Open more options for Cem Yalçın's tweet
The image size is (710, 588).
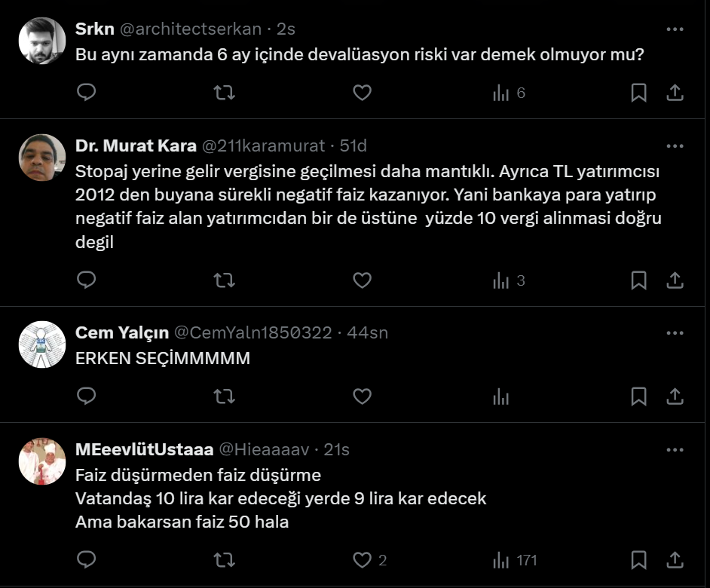675,332
